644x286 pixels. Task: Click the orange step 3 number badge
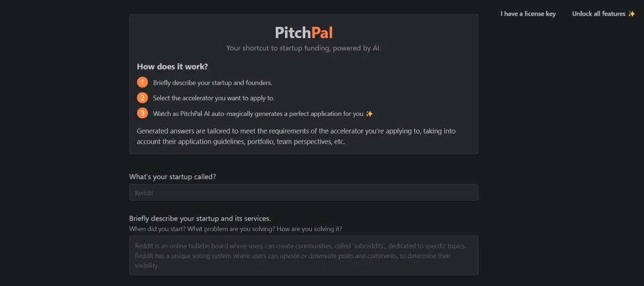click(142, 113)
